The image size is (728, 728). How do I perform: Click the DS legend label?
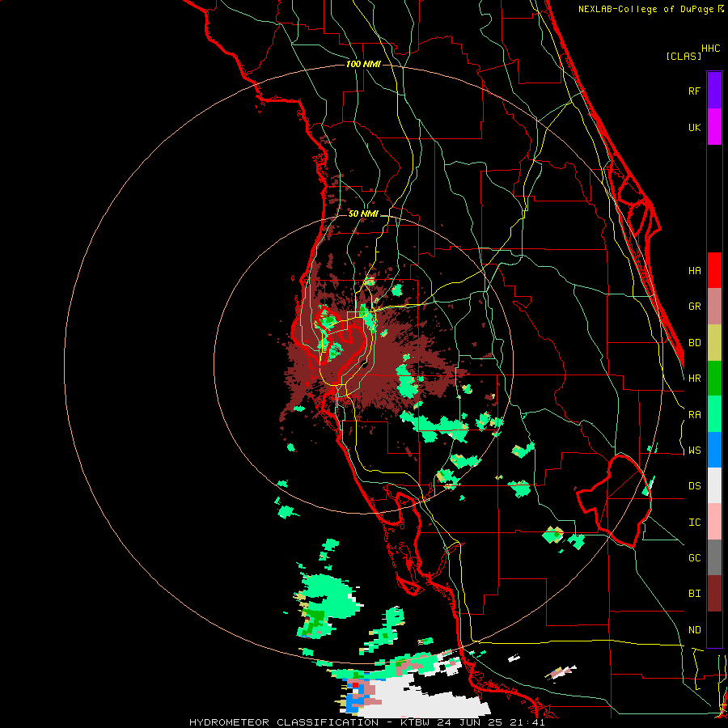[694, 486]
